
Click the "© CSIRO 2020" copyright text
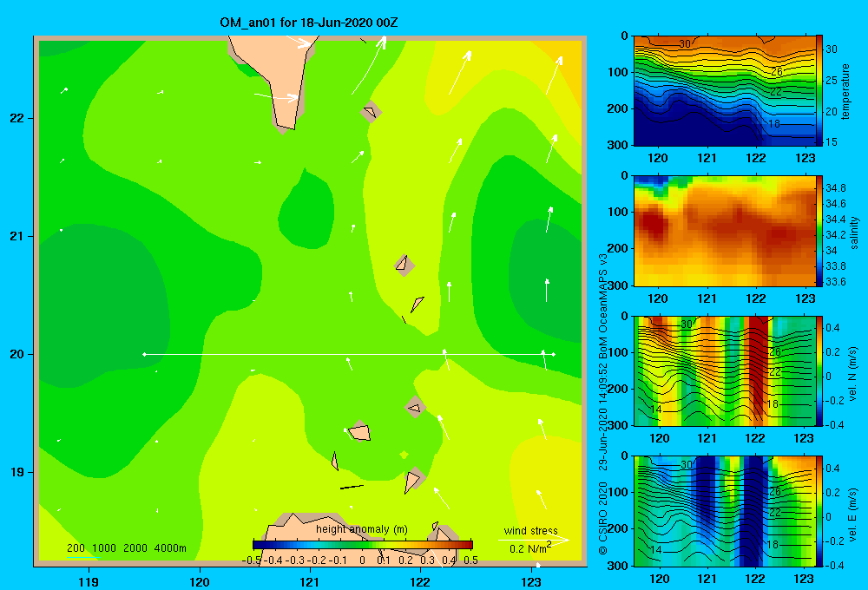603,517
